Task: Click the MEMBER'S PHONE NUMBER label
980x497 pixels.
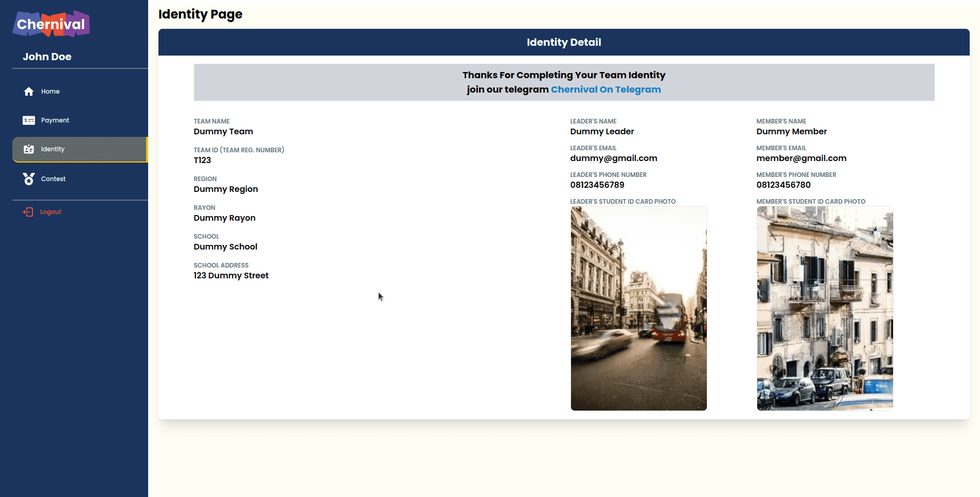Action: coord(796,175)
